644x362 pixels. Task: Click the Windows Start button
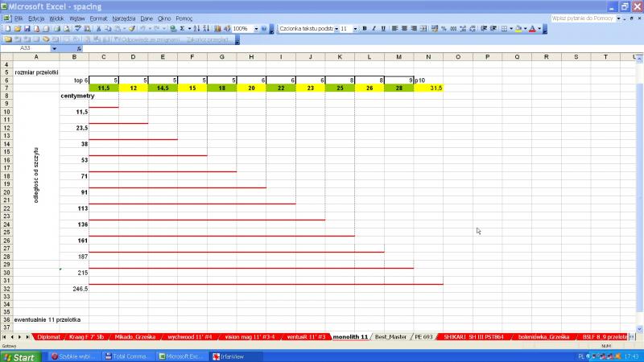coord(23,356)
